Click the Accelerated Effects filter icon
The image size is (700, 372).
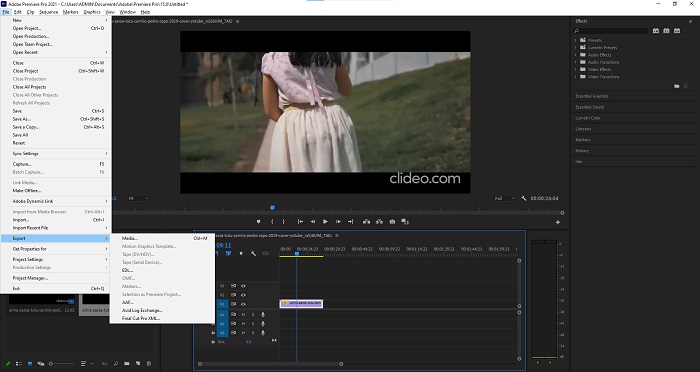pyautogui.click(x=656, y=31)
